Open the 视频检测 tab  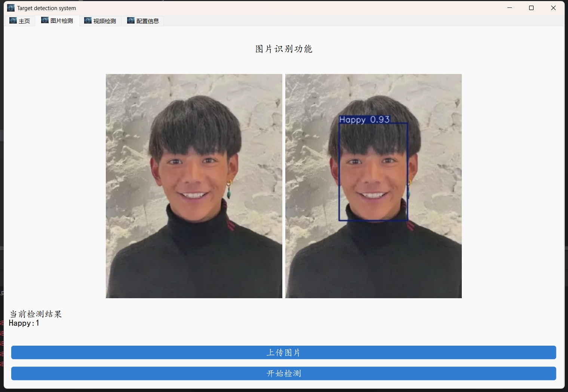(100, 21)
